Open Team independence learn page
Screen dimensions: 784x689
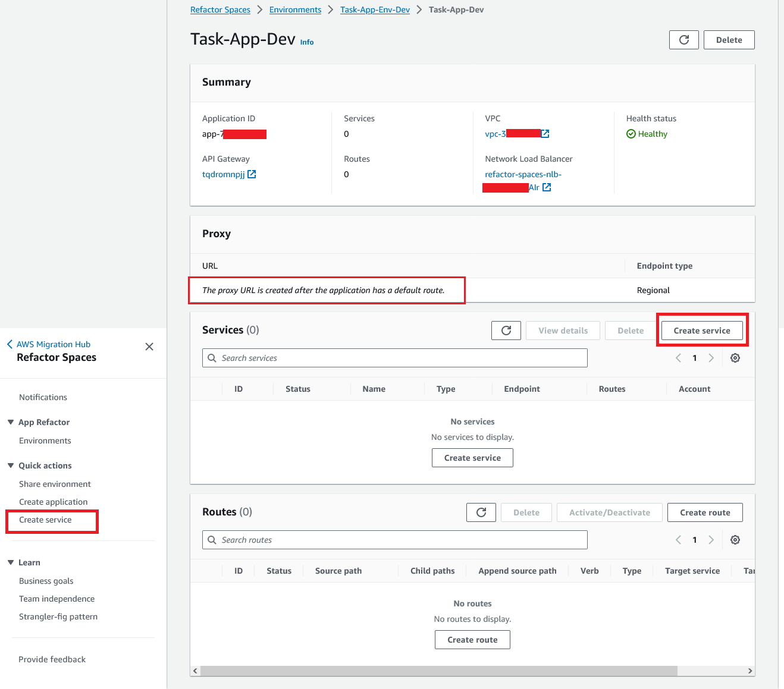[x=57, y=599]
